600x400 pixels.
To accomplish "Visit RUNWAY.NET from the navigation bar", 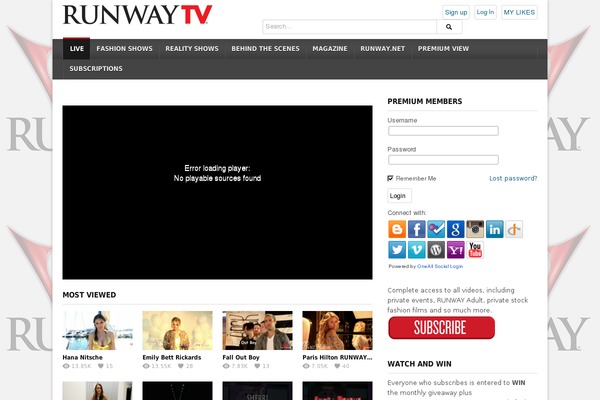I will 382,49.
